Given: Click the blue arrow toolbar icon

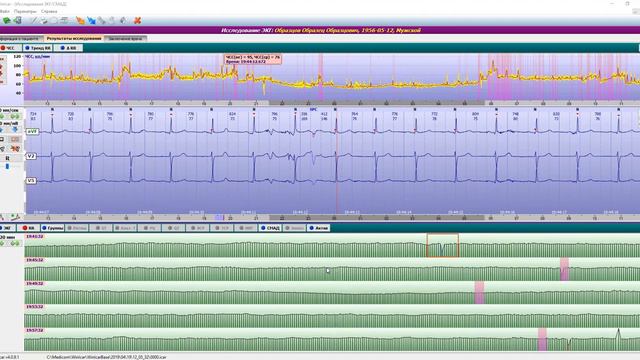Looking at the screenshot, I should 91,20.
